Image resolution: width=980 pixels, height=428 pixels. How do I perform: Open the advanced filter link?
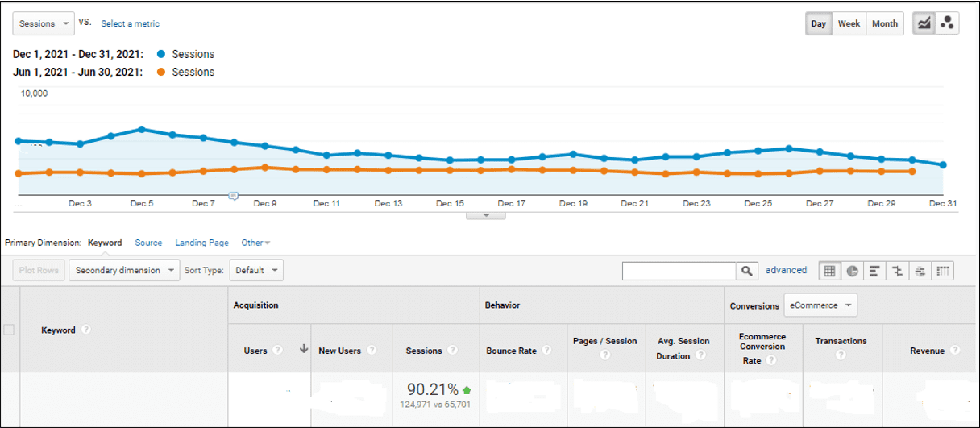point(786,271)
